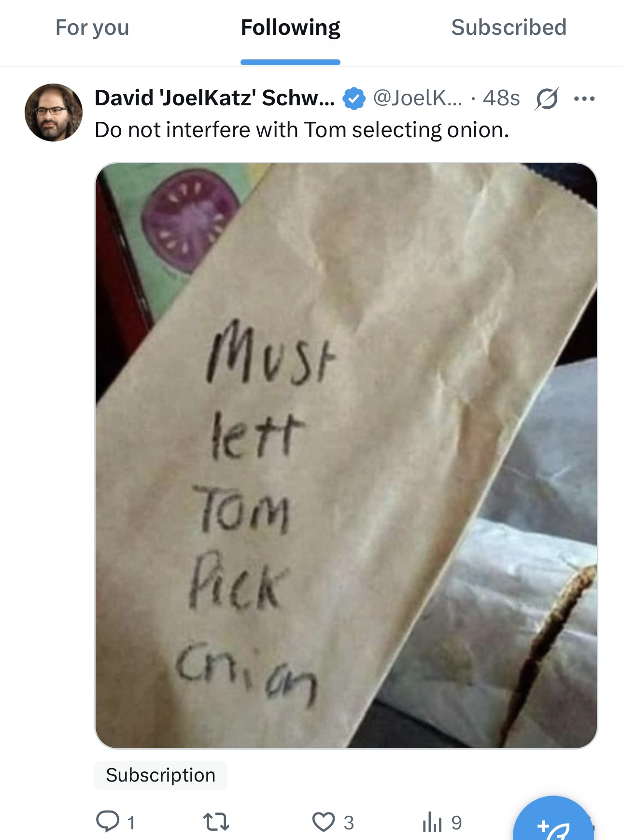Click the like count number 3
The width and height of the screenshot is (623, 840).
point(349,823)
